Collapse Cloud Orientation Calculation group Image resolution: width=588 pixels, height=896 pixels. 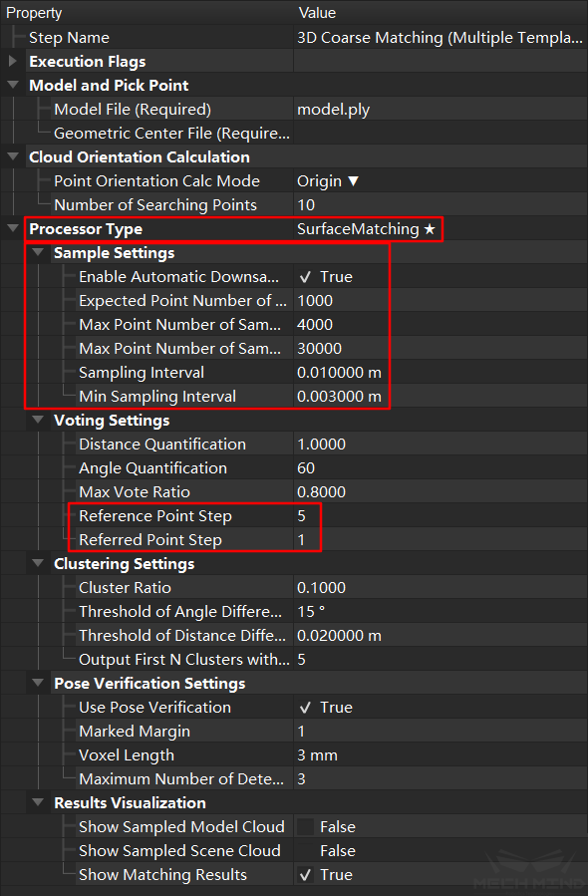13,156
